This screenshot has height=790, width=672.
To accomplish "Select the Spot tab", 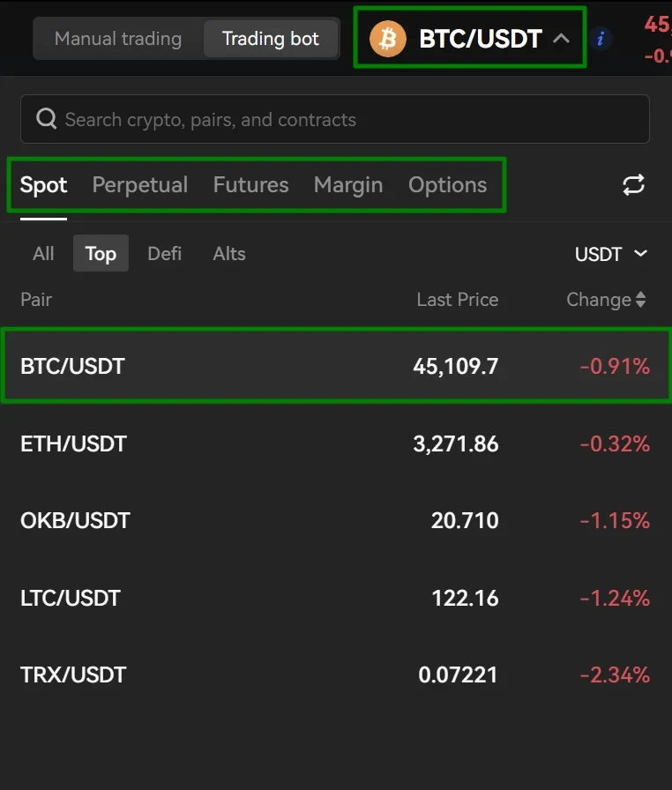I will [43, 185].
